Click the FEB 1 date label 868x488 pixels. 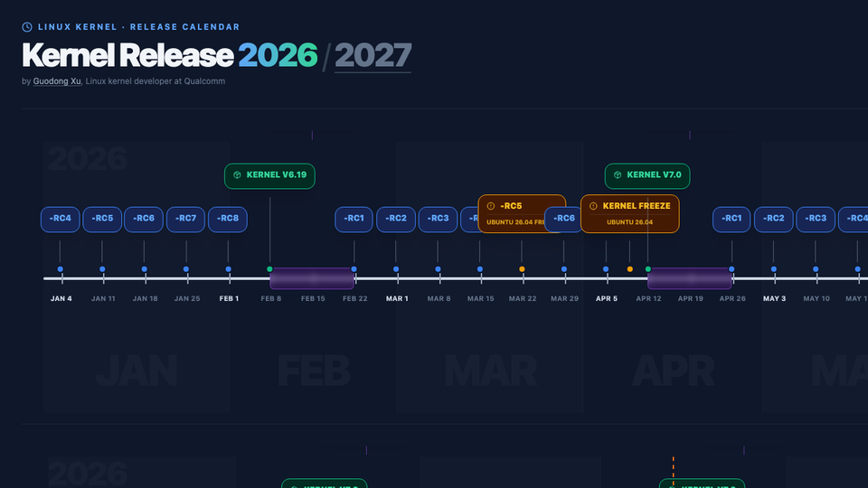(229, 299)
